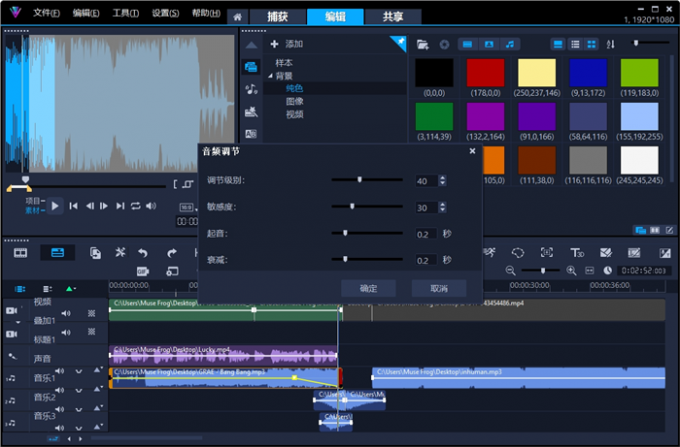Pick the black (0,0,0) color swatch

click(x=434, y=73)
